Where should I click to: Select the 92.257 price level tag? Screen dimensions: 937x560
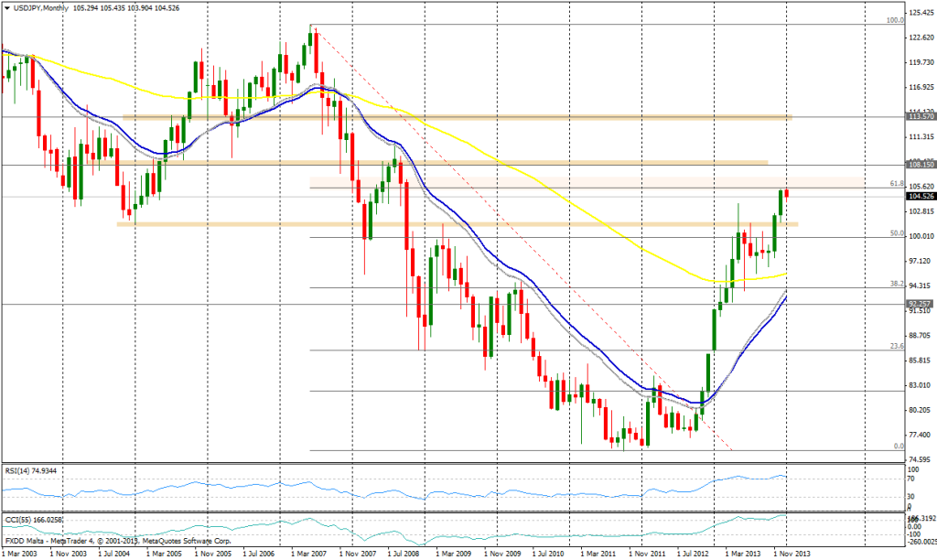click(x=920, y=304)
